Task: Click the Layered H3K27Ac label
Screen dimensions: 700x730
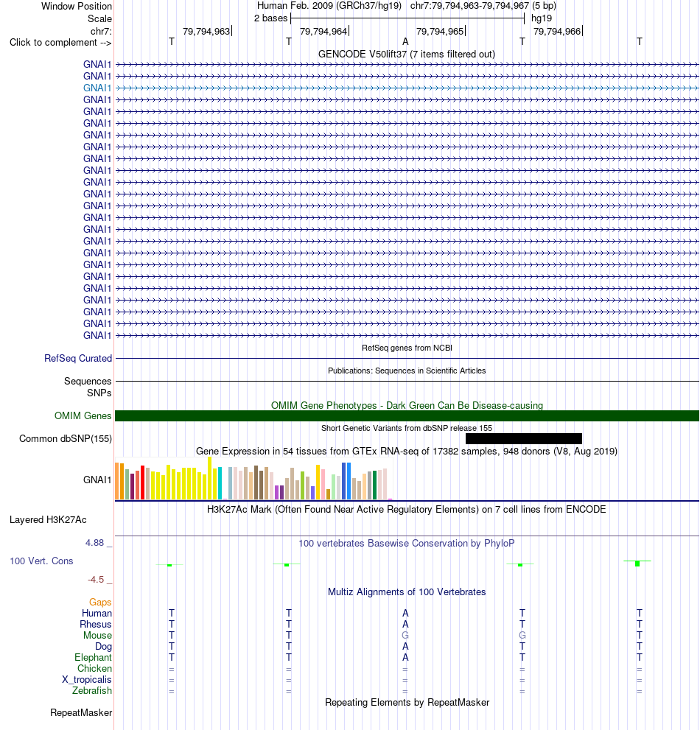Action: (x=48, y=519)
